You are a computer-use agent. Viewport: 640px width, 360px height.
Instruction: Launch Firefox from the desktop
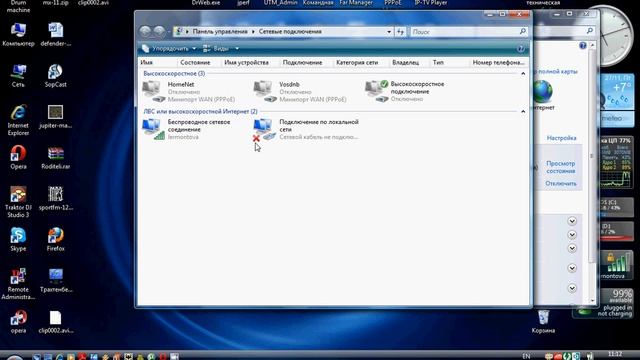(x=56, y=239)
